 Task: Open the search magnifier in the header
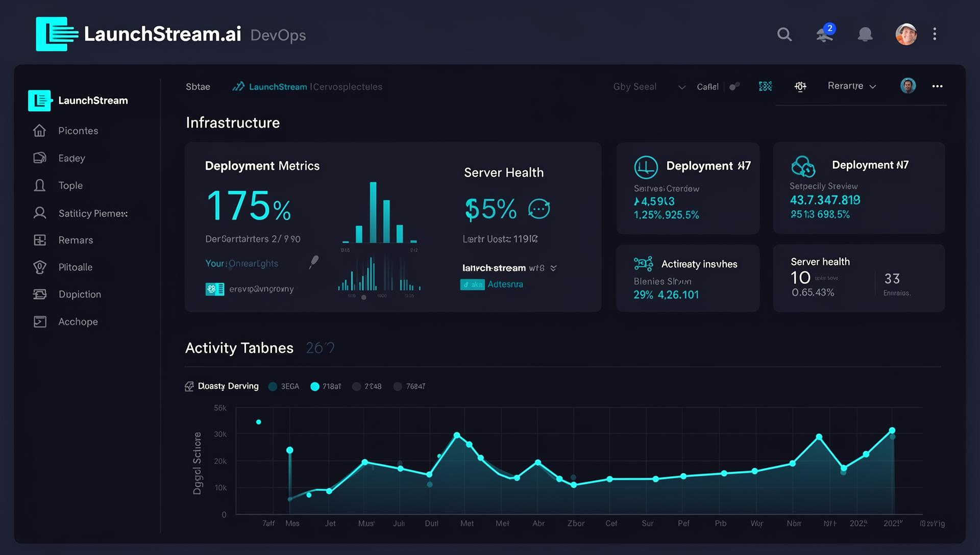(785, 34)
